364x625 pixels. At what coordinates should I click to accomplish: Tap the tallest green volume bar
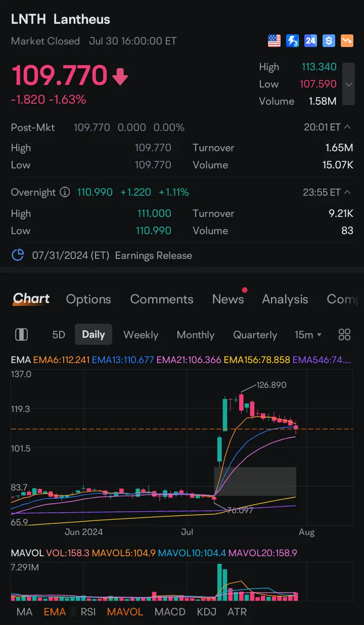pyautogui.click(x=219, y=582)
